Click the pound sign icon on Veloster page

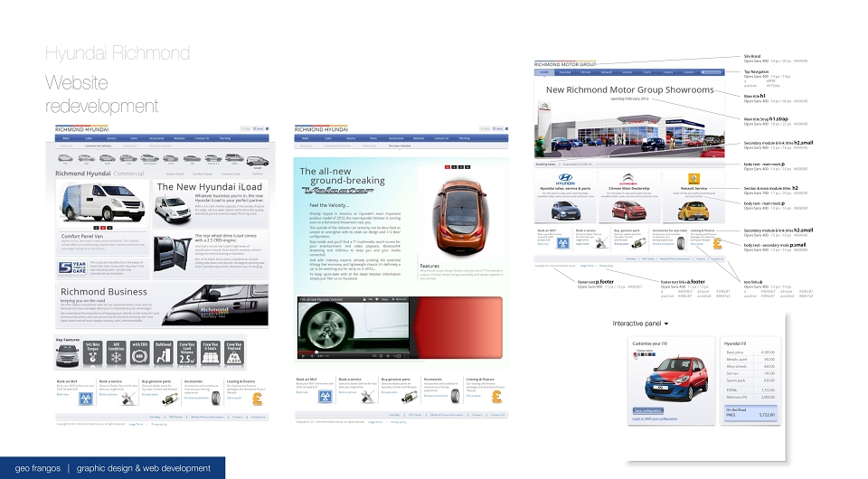click(x=497, y=397)
